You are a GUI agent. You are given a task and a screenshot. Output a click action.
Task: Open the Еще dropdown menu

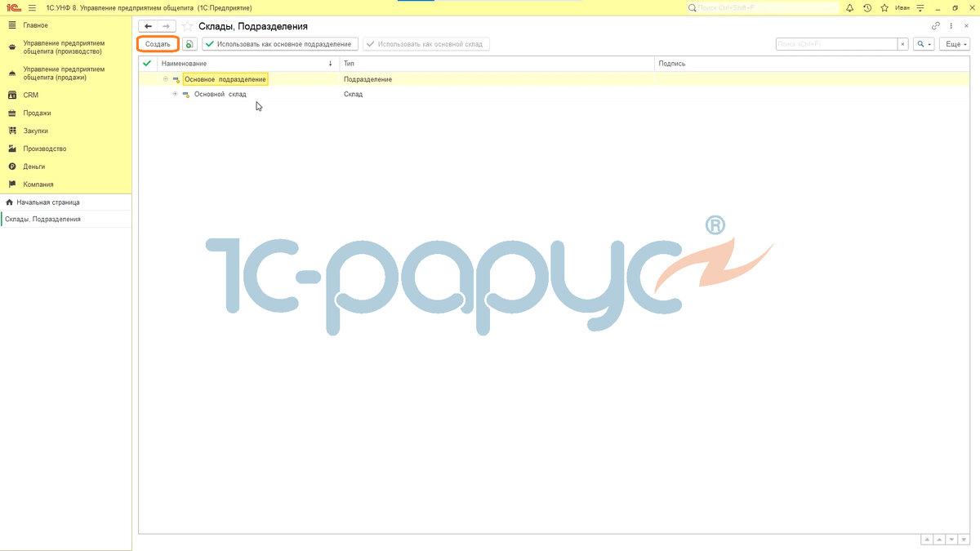pos(956,44)
